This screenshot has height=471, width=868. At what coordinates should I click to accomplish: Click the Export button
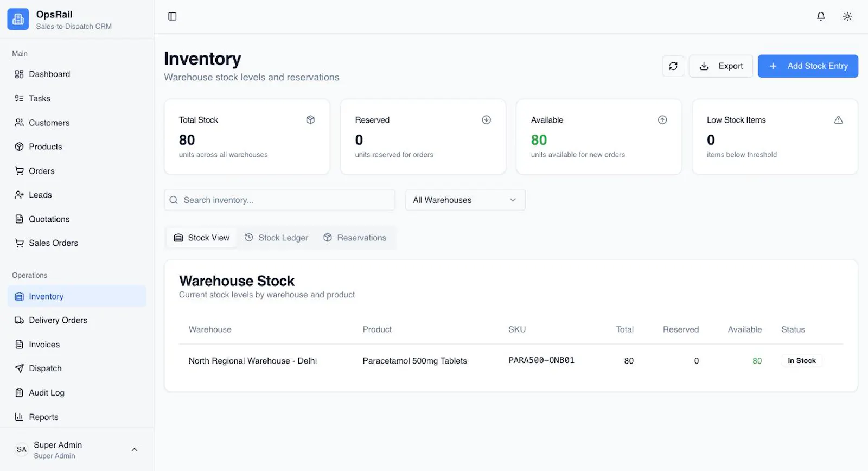[x=721, y=66]
